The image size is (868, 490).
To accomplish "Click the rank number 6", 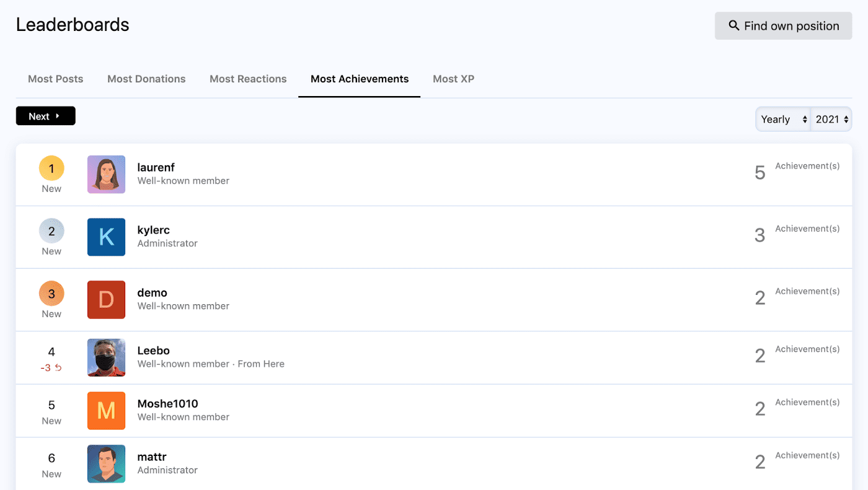I will coord(51,458).
